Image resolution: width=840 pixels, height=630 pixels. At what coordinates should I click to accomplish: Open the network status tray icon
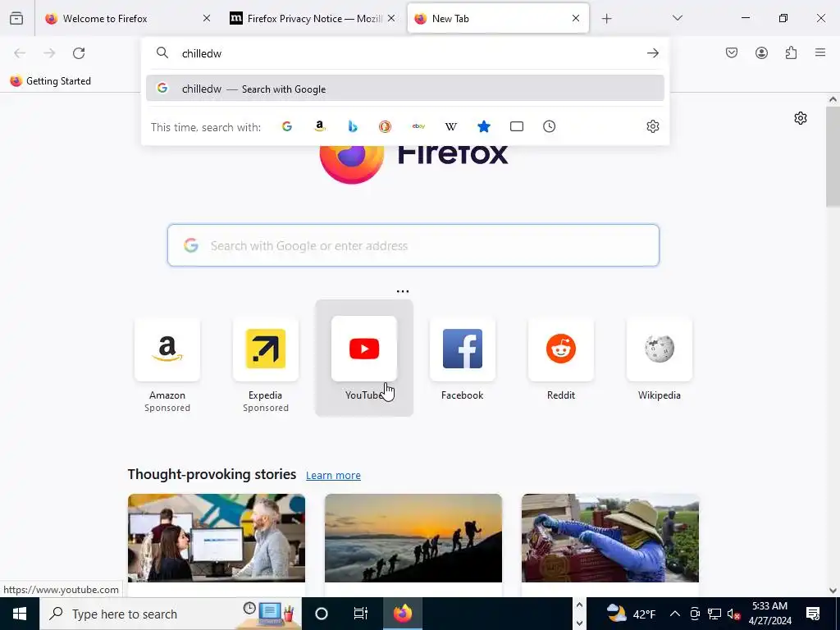[x=714, y=614]
